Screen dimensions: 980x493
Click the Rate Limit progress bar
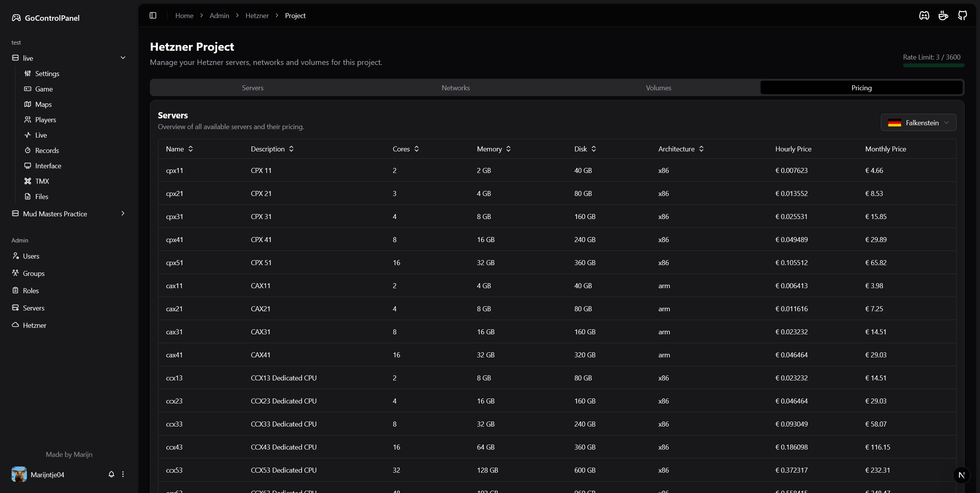coord(933,66)
